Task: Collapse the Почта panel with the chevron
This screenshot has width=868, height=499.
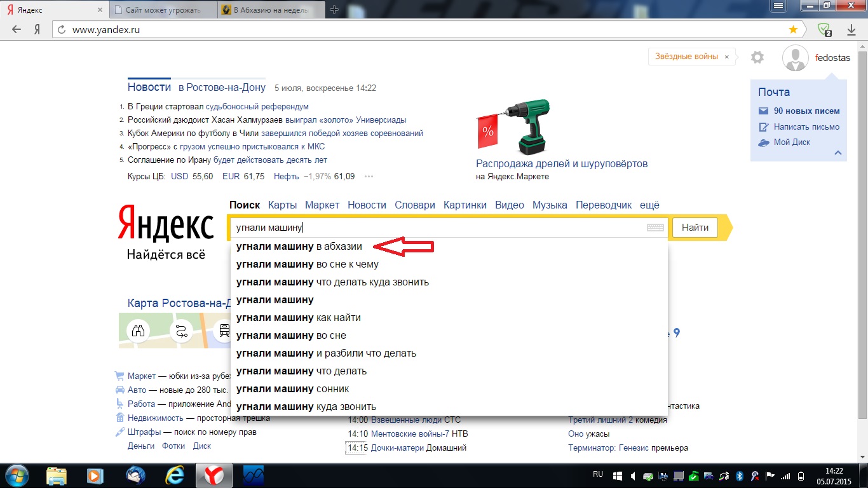Action: [x=837, y=153]
